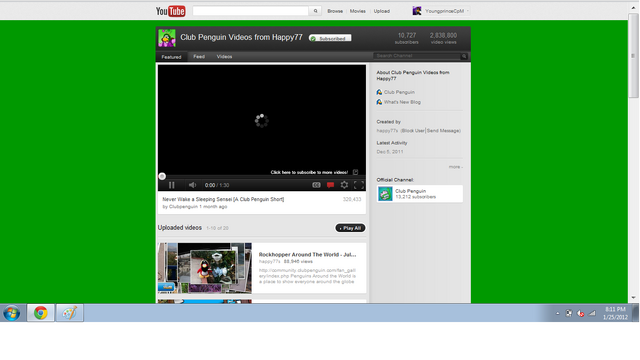
Task: Switch to Chrome in the taskbar
Action: click(x=40, y=313)
